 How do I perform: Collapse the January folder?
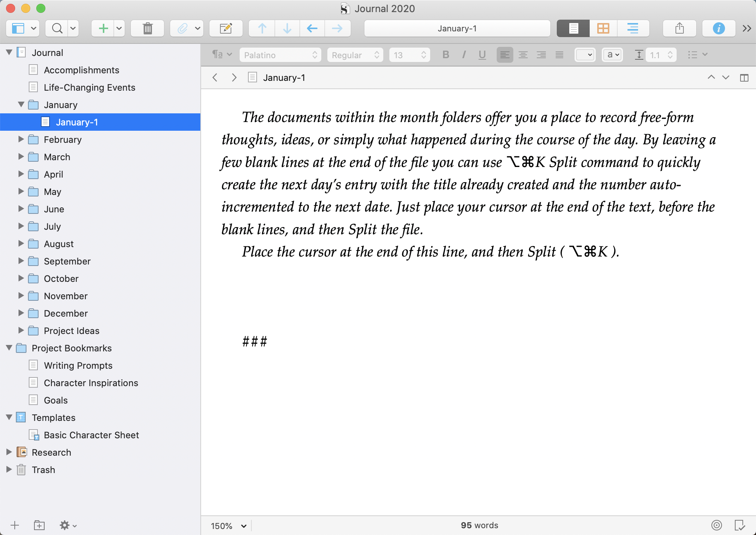point(21,104)
